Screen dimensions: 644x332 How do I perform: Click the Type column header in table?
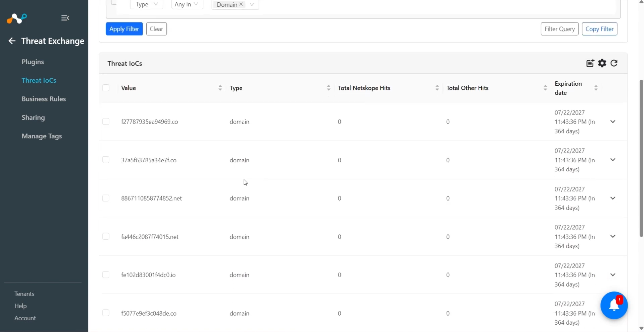(x=236, y=88)
